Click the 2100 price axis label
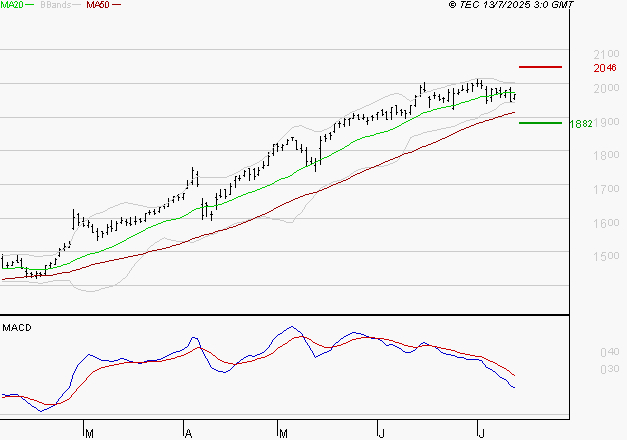The image size is (627, 440). [606, 54]
